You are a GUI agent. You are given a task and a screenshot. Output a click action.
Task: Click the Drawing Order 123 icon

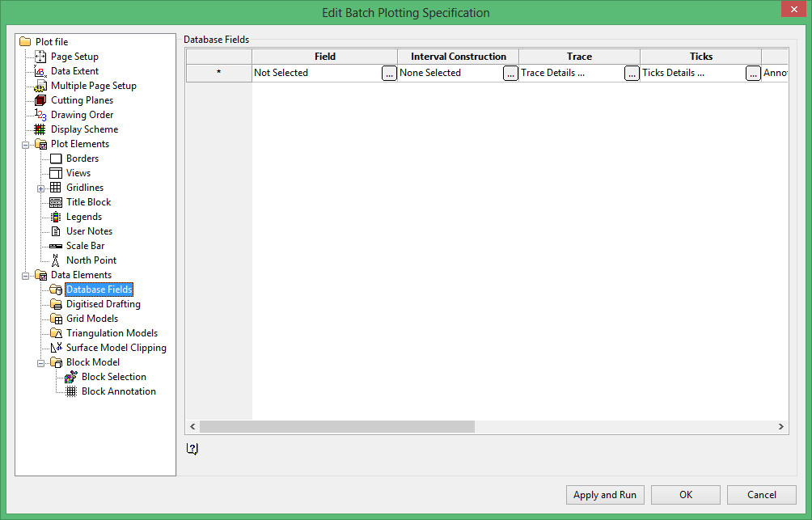(40, 115)
